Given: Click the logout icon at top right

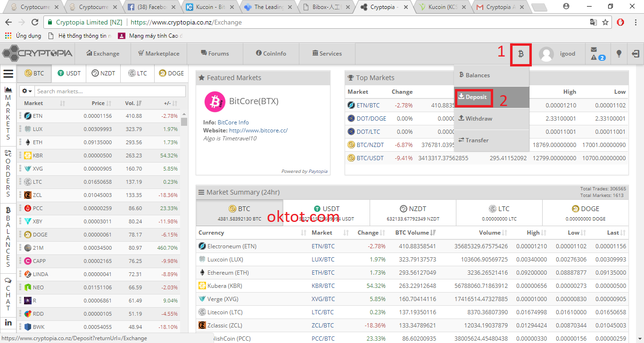Looking at the screenshot, I should point(635,54).
